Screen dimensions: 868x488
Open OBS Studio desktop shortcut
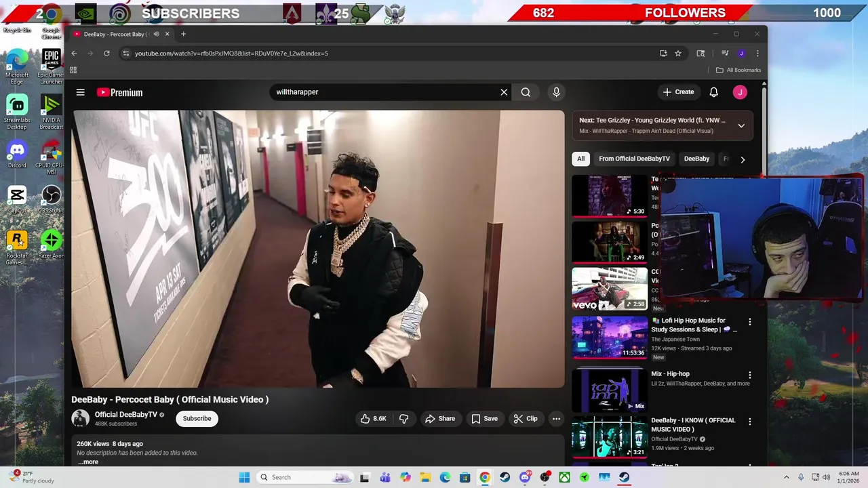[x=52, y=199]
